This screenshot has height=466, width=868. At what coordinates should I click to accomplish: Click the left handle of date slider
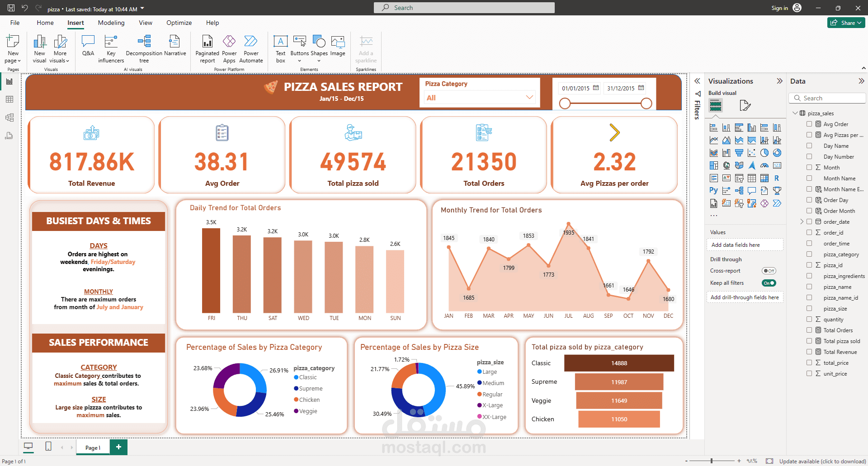click(565, 104)
